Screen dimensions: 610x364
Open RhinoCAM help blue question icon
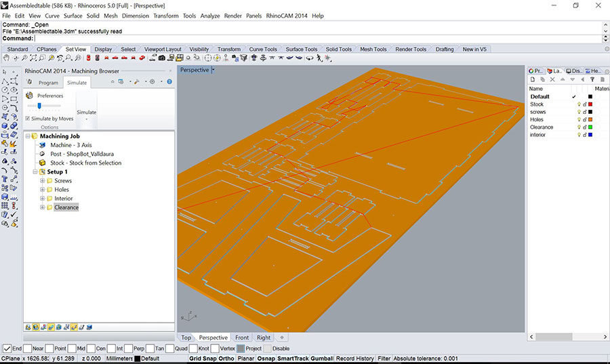click(x=169, y=81)
